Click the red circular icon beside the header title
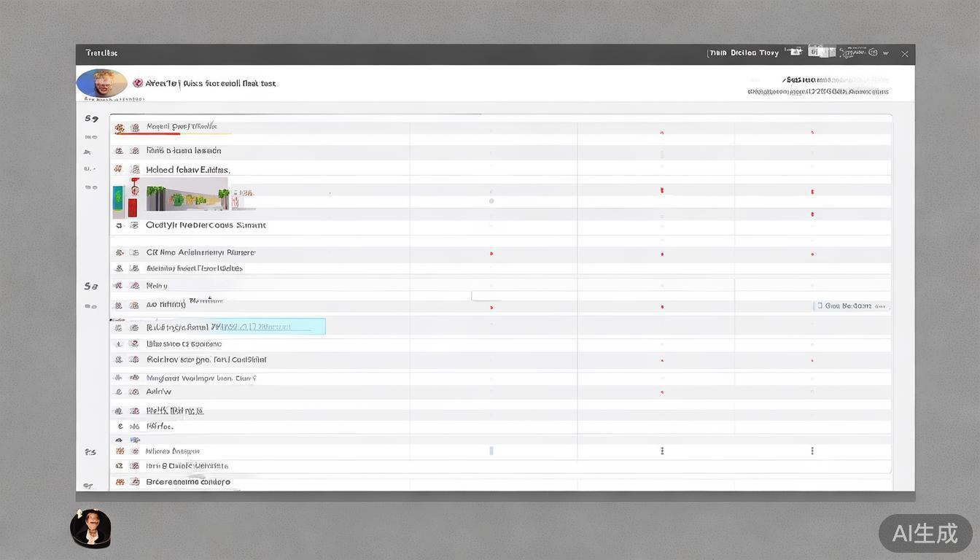Viewport: 980px width, 560px height. [138, 83]
